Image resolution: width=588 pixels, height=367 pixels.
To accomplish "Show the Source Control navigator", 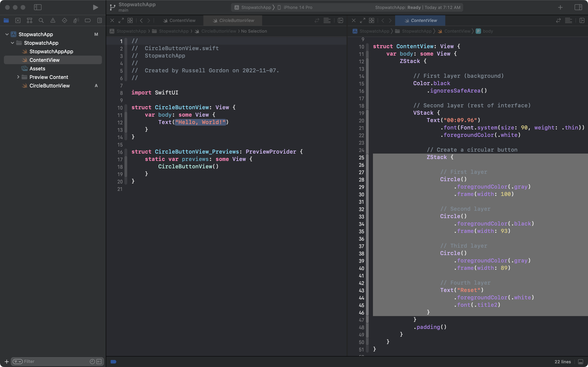I will pyautogui.click(x=18, y=21).
